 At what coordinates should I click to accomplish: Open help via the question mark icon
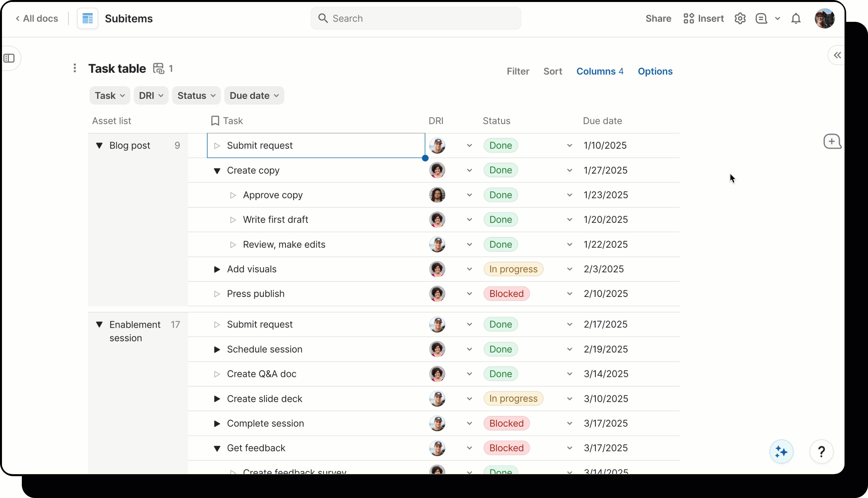coord(822,451)
